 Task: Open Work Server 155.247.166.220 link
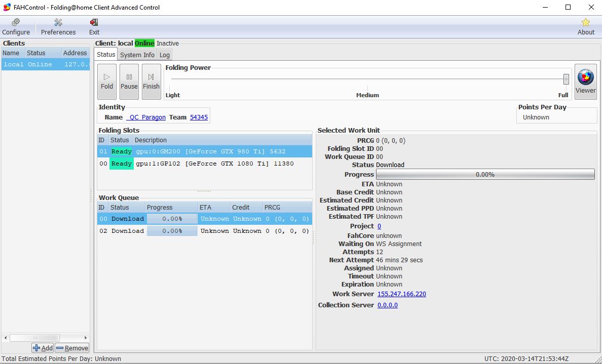(401, 294)
